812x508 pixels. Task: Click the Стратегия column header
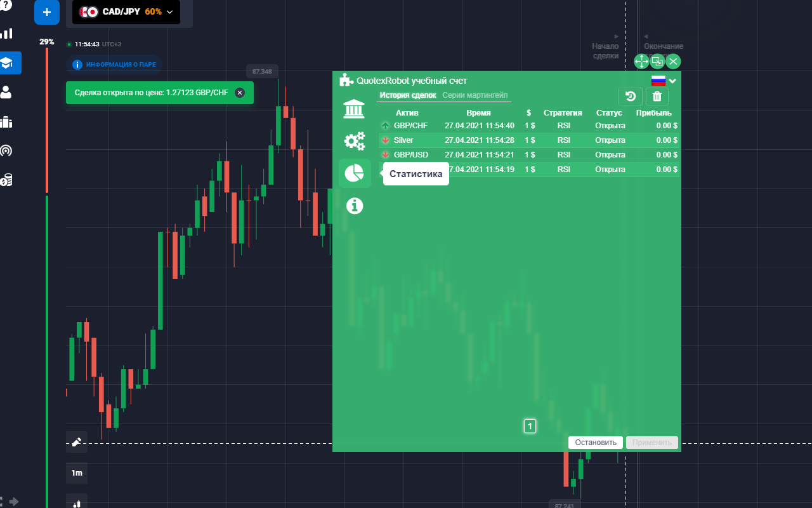[563, 113]
